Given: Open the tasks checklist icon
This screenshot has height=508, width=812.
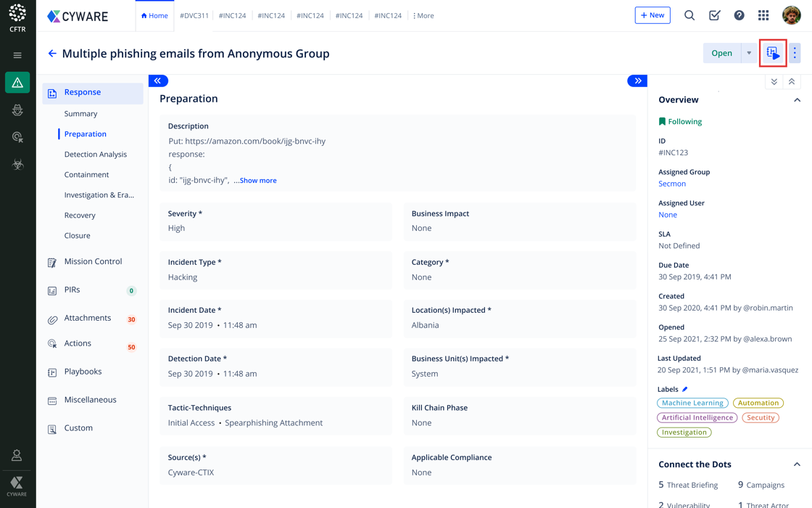Looking at the screenshot, I should (x=714, y=15).
